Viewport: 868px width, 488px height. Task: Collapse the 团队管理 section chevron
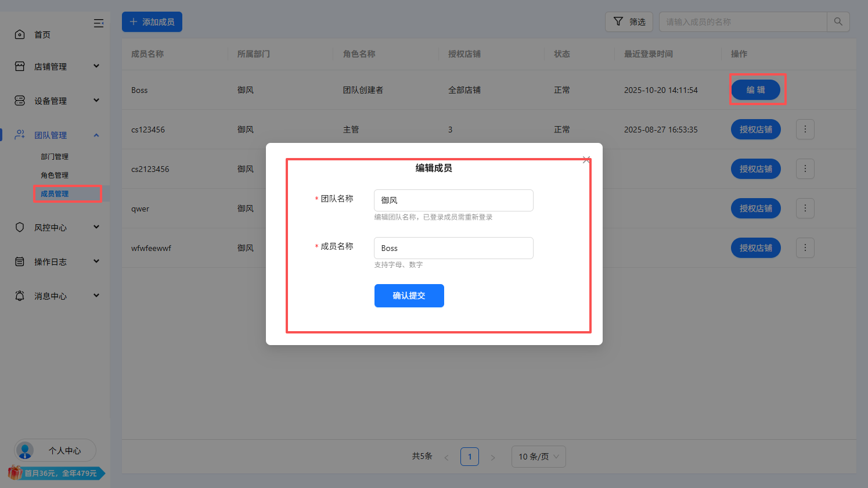(x=96, y=134)
